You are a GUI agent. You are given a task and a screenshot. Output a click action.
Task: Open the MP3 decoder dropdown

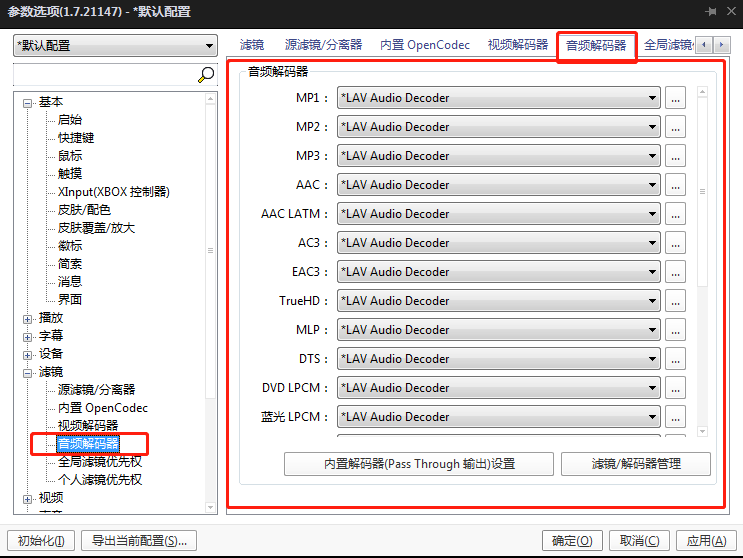[499, 156]
